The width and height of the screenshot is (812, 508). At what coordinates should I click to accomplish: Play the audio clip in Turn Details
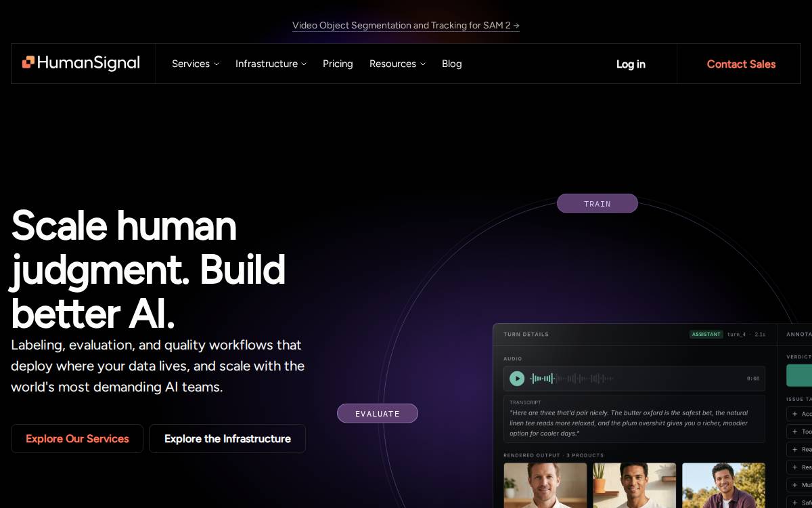tap(517, 379)
